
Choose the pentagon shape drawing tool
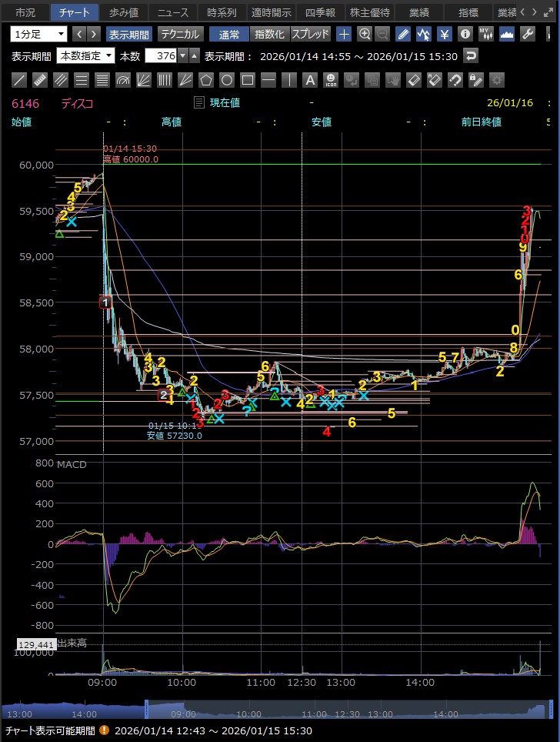tap(206, 79)
